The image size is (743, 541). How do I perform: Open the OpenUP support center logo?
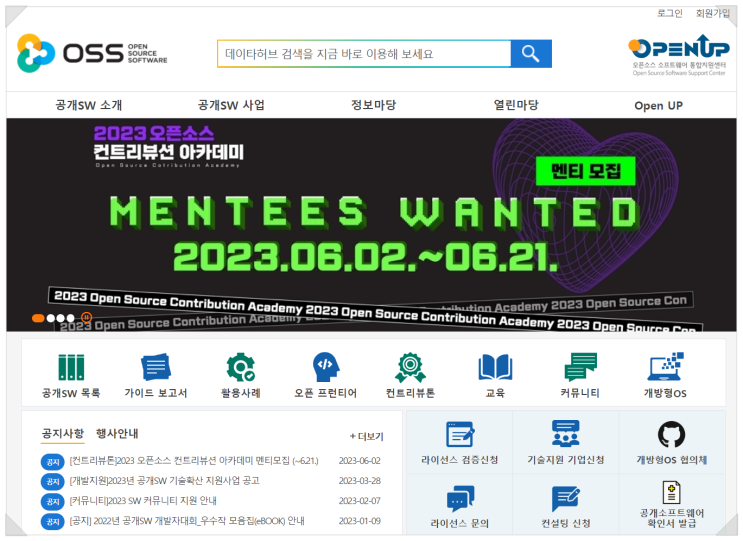tap(679, 55)
